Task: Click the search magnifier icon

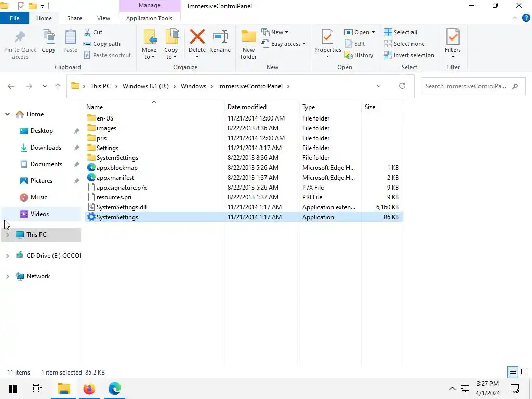Action: pos(515,86)
